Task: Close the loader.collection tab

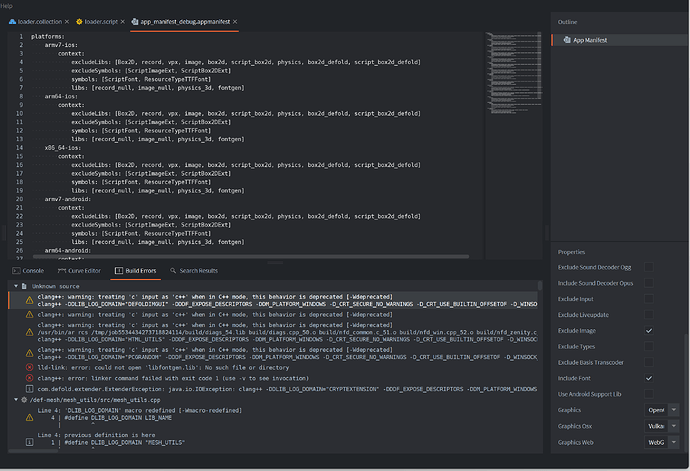Action: pyautogui.click(x=67, y=22)
